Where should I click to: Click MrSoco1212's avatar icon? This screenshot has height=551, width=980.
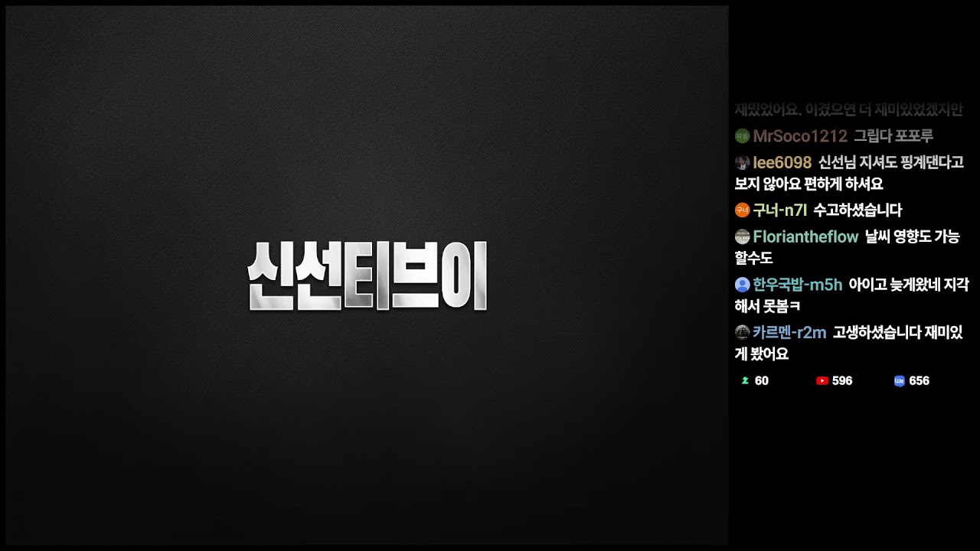click(742, 136)
